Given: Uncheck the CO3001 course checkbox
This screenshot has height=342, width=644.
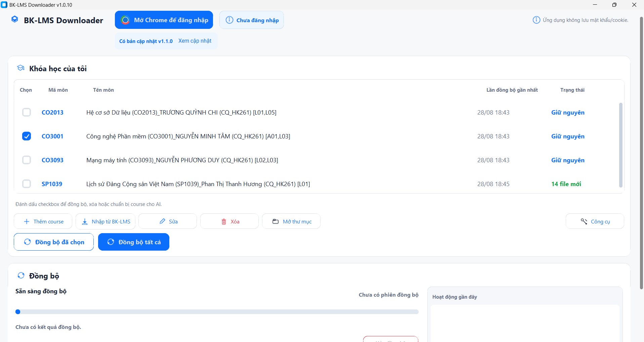Looking at the screenshot, I should pyautogui.click(x=27, y=136).
